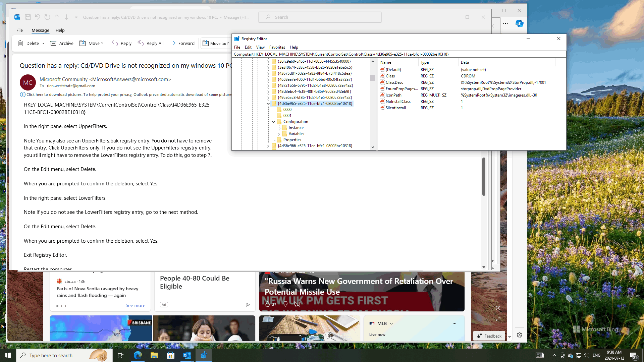Open the Delete button dropdown arrow
This screenshot has width=644, height=362.
point(44,43)
